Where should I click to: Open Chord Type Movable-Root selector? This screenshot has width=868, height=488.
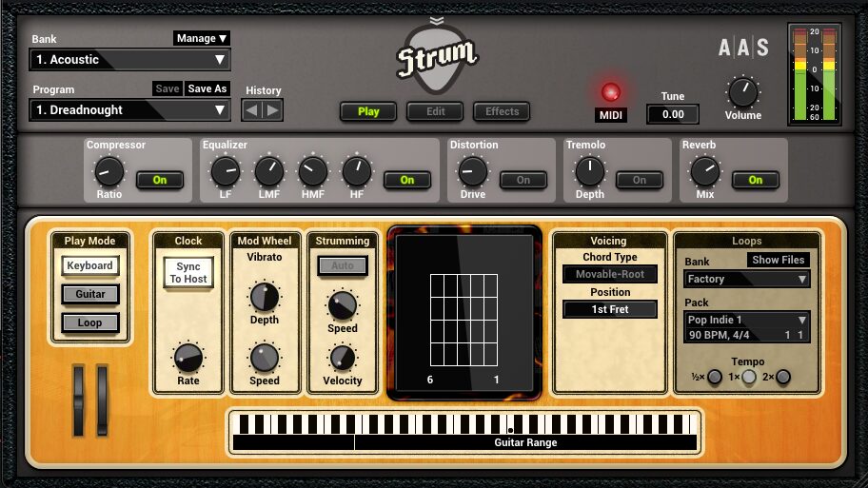(609, 274)
